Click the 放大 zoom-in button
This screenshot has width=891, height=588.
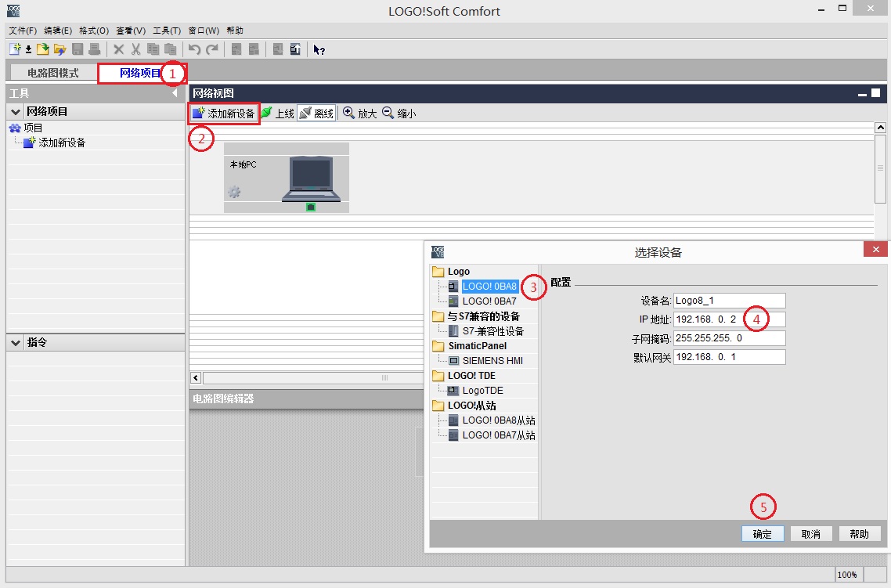(x=359, y=113)
